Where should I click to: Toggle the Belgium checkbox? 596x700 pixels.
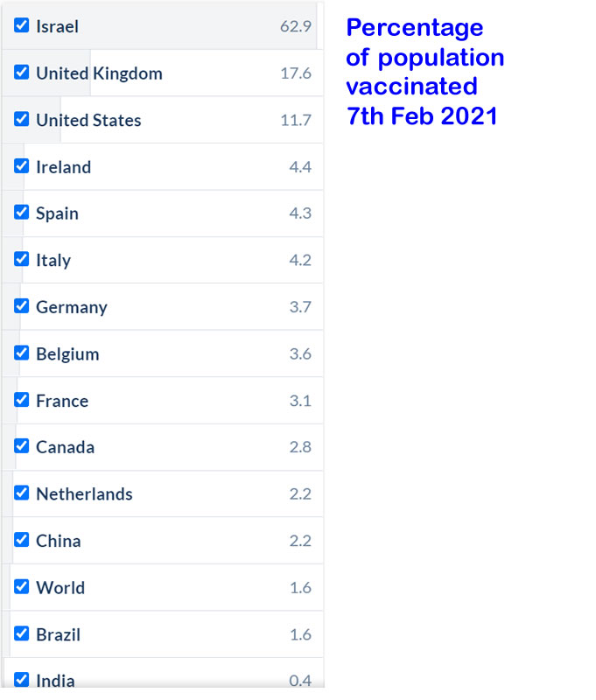tap(22, 353)
